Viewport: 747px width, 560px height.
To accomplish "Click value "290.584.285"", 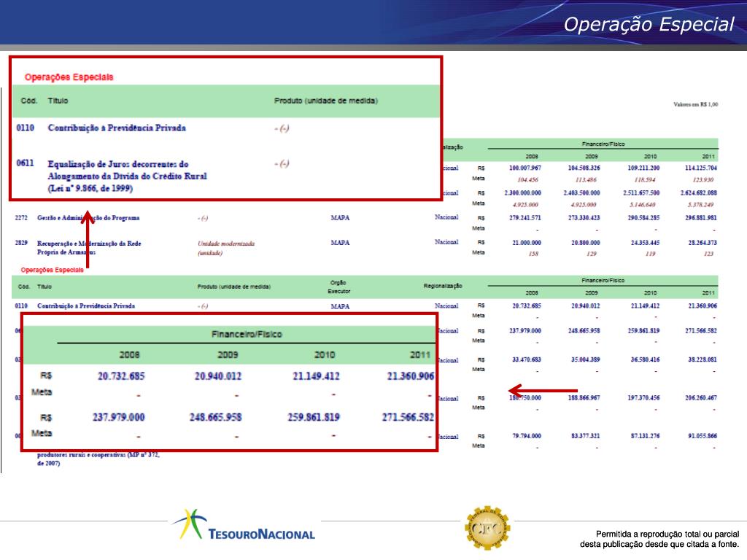I will tap(643, 218).
